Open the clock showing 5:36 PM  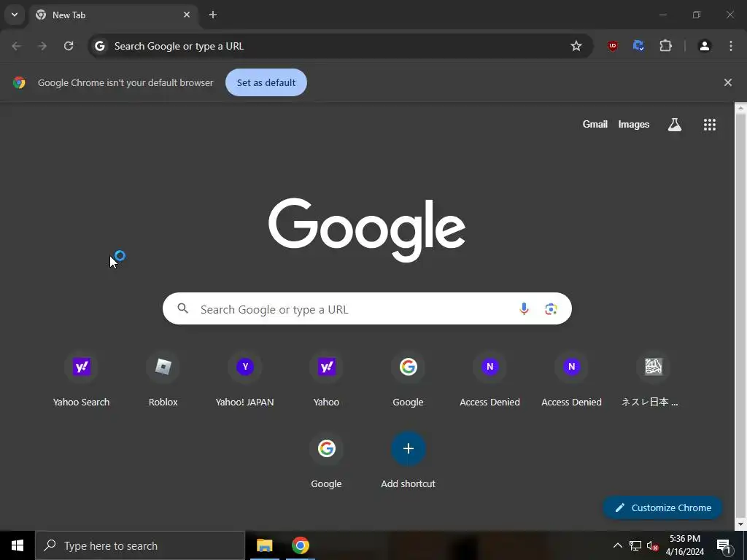pyautogui.click(x=684, y=545)
